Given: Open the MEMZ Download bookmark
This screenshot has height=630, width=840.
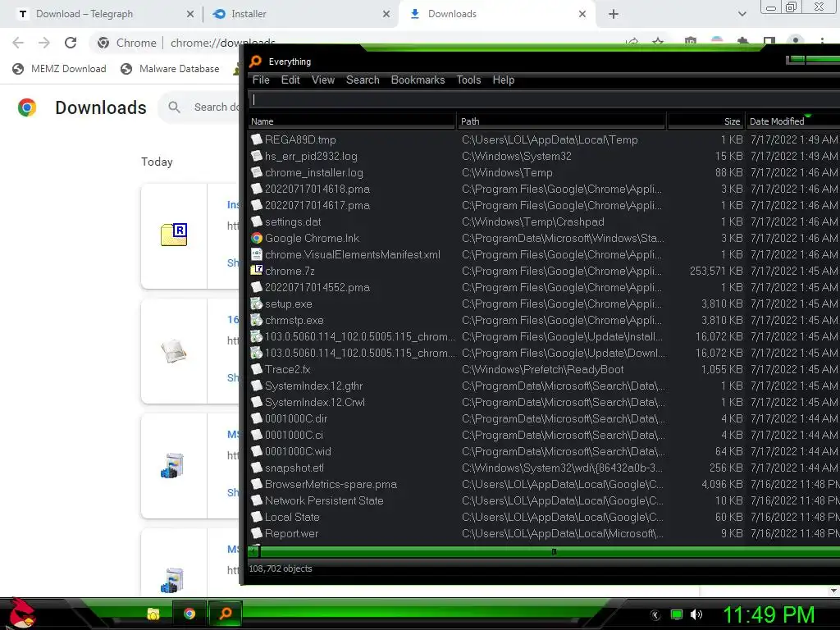Looking at the screenshot, I should pyautogui.click(x=59, y=69).
